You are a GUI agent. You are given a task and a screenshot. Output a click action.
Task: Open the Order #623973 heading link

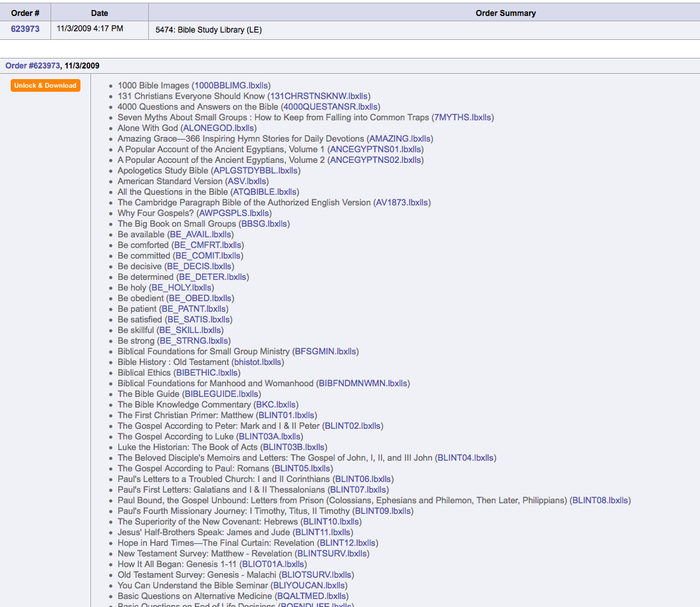33,66
